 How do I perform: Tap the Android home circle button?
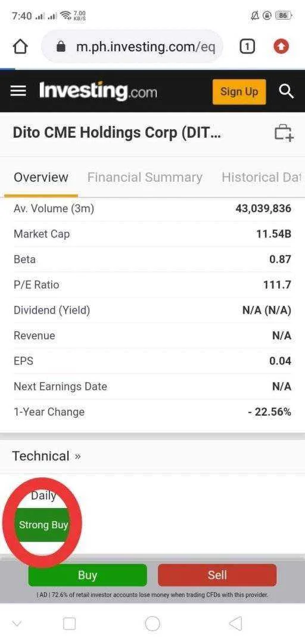(152, 624)
